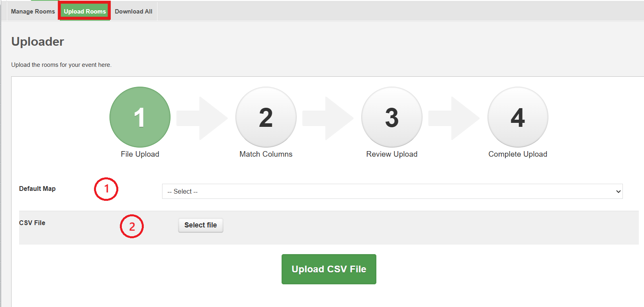The width and height of the screenshot is (644, 307).
Task: Switch to the Manage Rooms tab
Action: click(x=33, y=12)
